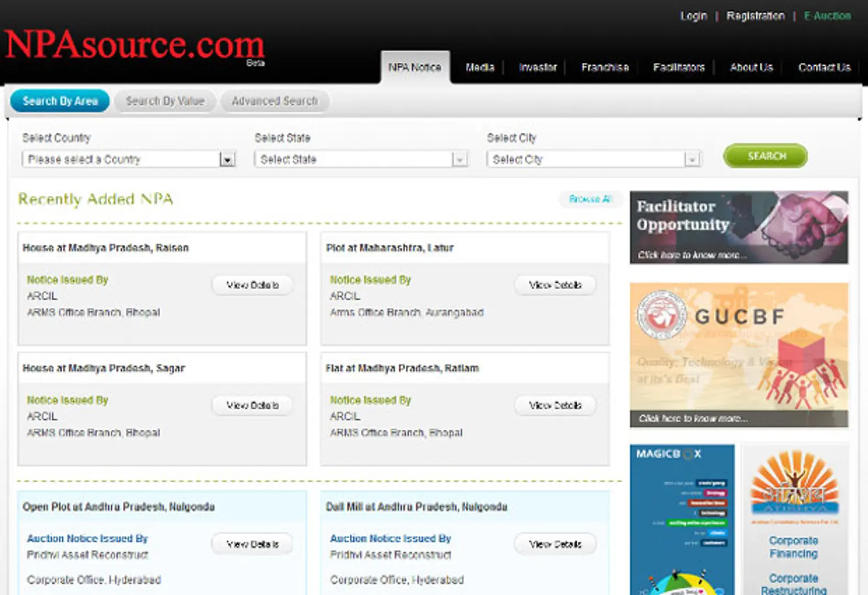The image size is (868, 595).
Task: Open the E-Auction link
Action: point(827,16)
